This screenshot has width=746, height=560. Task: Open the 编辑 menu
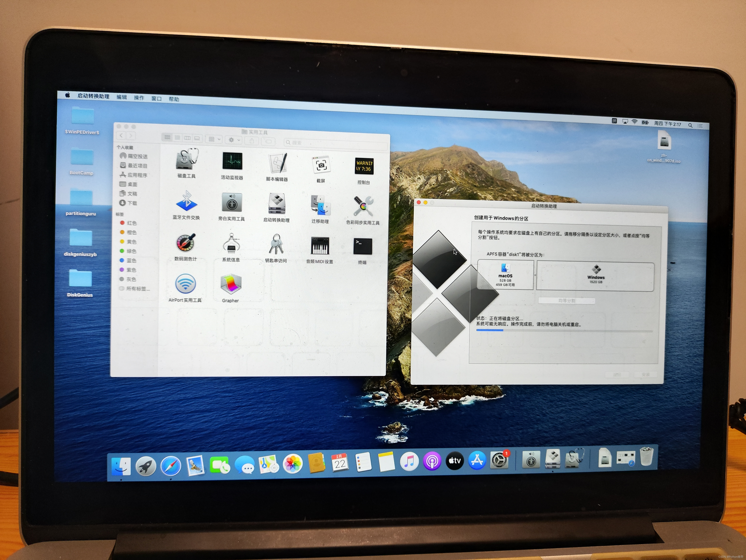[x=122, y=97]
